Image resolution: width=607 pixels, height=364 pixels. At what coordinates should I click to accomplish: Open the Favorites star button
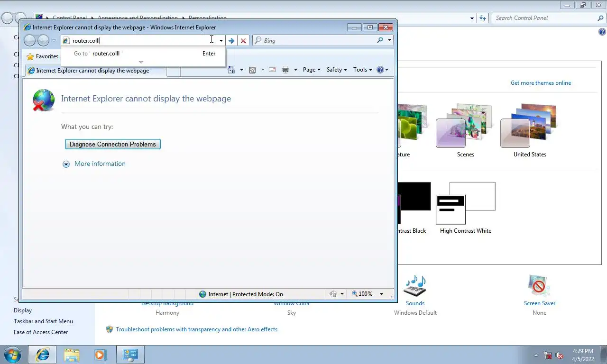coord(43,56)
